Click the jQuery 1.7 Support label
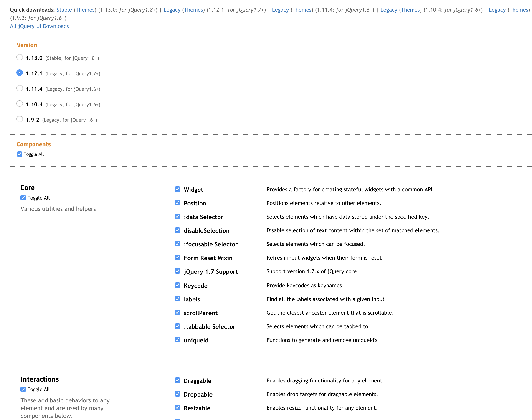532x420 pixels. (x=211, y=272)
